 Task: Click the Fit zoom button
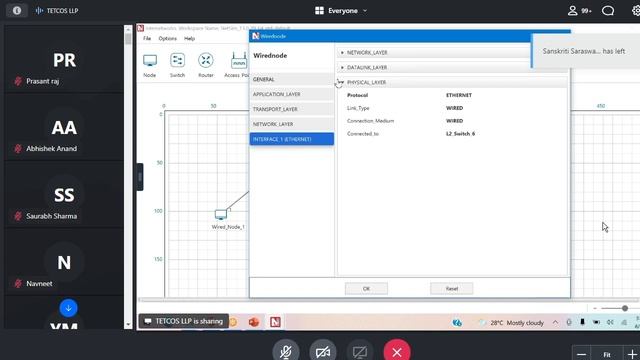[607, 354]
